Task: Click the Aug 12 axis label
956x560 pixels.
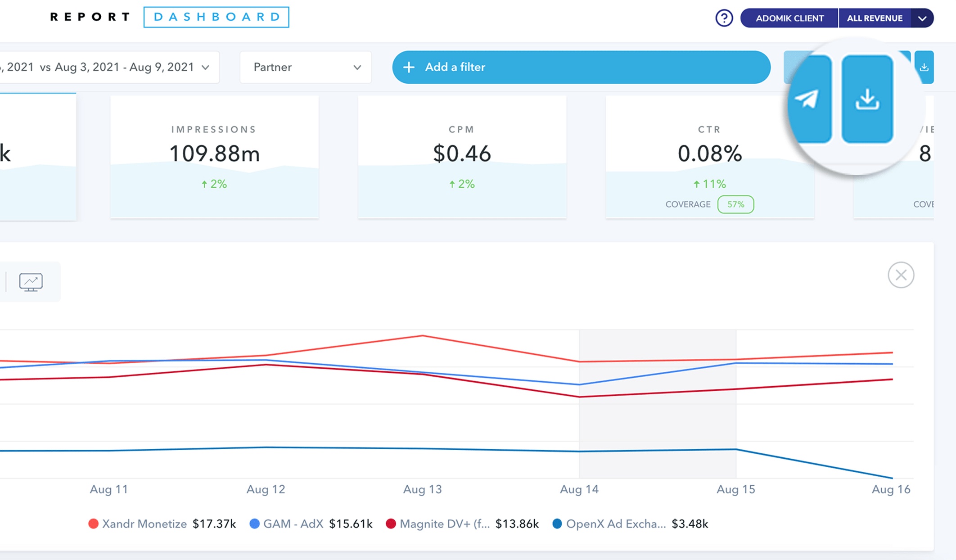Action: click(266, 489)
